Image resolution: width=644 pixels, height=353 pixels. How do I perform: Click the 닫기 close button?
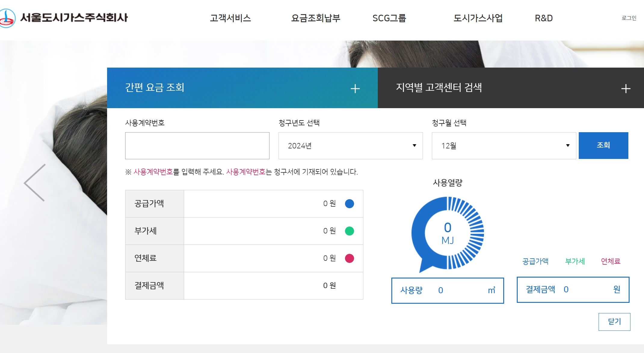coord(615,321)
